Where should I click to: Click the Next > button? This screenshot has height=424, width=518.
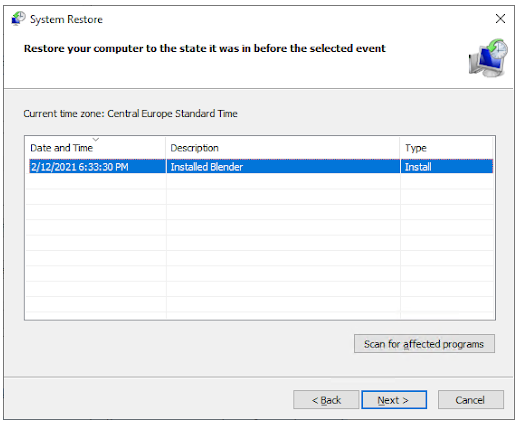point(394,399)
